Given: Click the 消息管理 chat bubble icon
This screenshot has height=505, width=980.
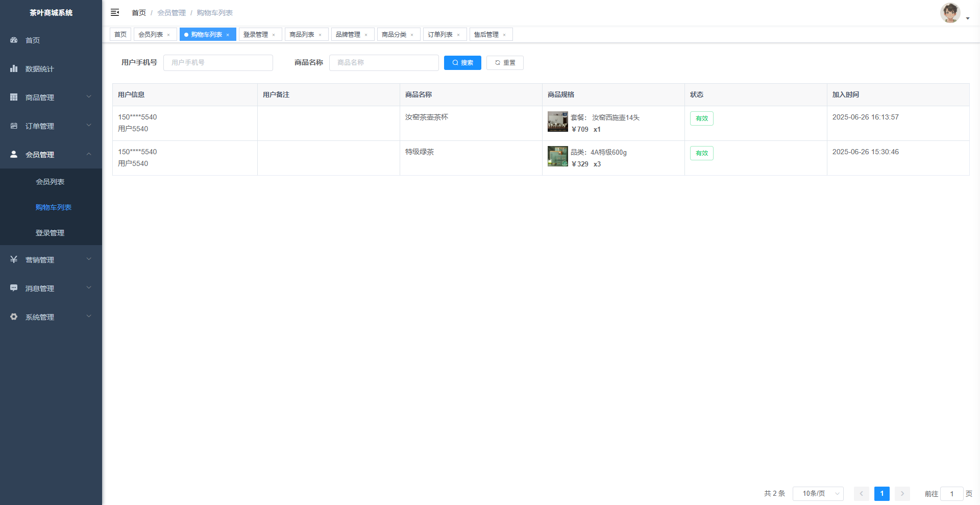Looking at the screenshot, I should 14,288.
